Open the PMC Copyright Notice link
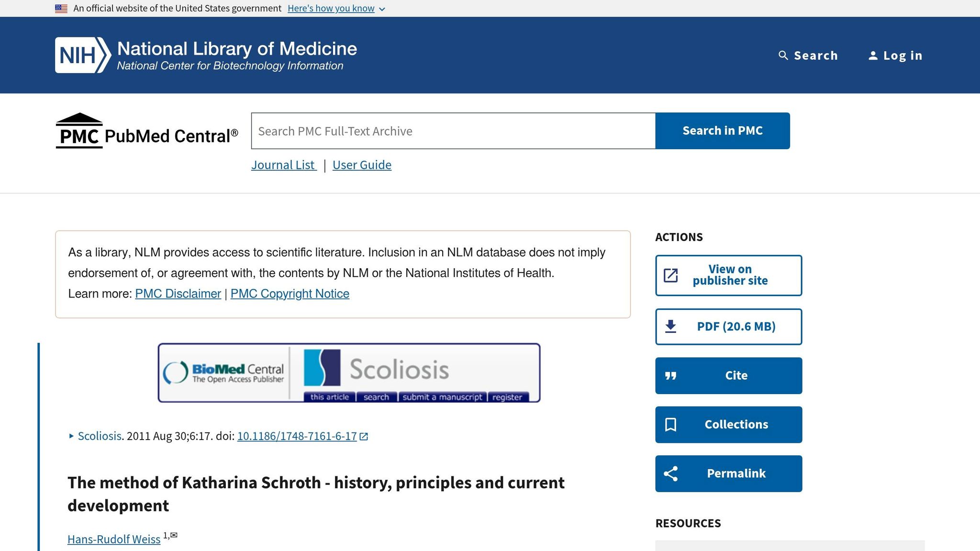980x551 pixels. [x=290, y=294]
